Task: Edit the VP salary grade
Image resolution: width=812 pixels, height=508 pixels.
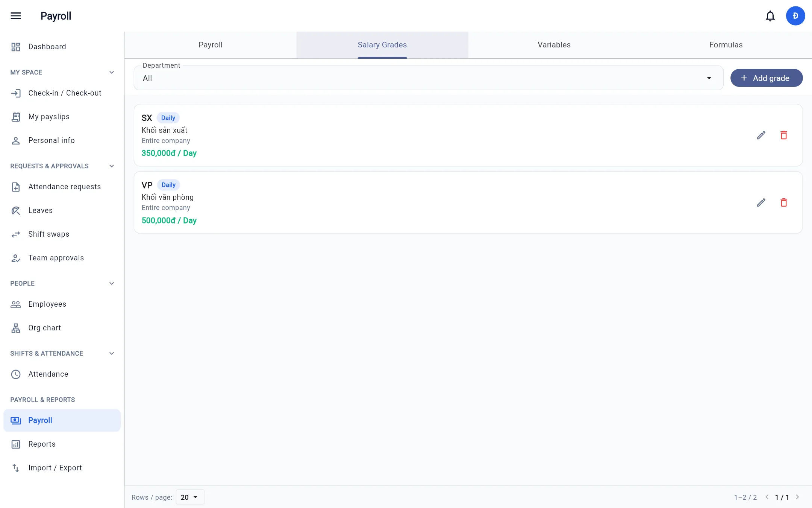Action: coord(761,202)
